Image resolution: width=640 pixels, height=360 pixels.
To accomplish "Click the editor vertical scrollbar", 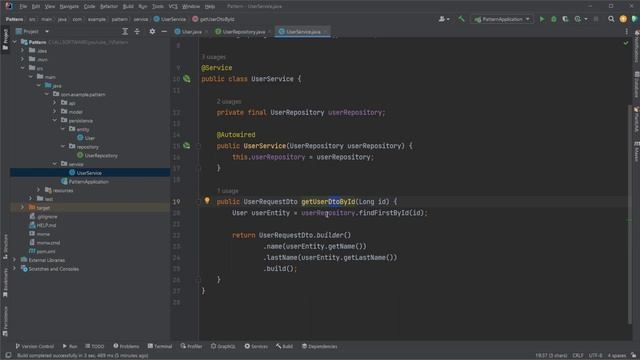I will point(629,212).
